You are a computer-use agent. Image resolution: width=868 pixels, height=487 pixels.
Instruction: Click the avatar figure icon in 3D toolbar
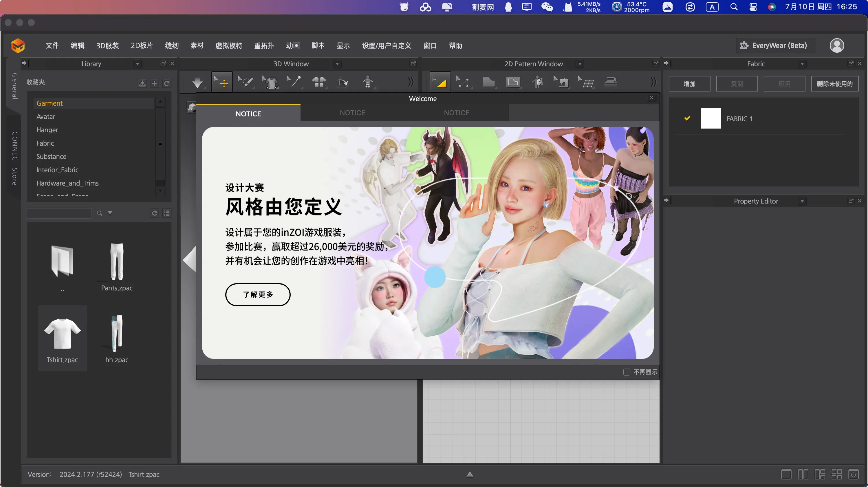point(367,82)
